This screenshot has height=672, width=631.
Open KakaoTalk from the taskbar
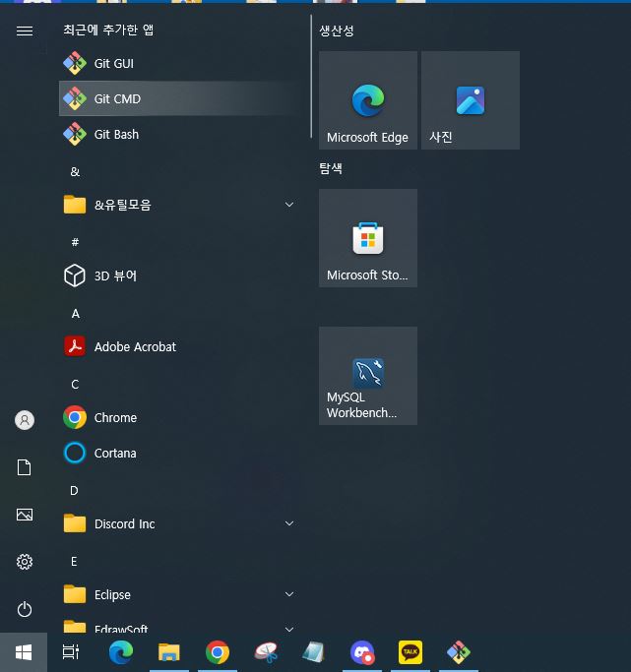pos(410,652)
